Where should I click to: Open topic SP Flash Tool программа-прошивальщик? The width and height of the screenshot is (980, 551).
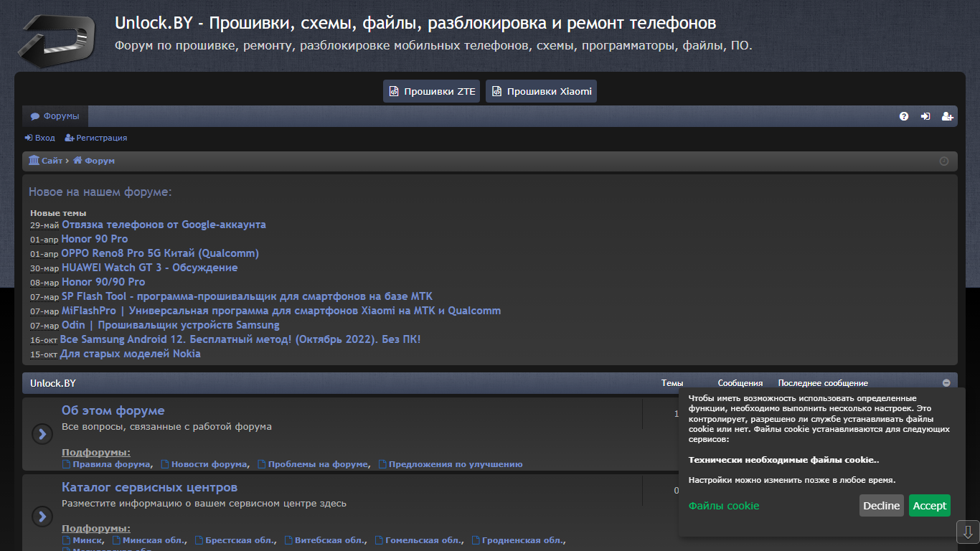point(247,296)
